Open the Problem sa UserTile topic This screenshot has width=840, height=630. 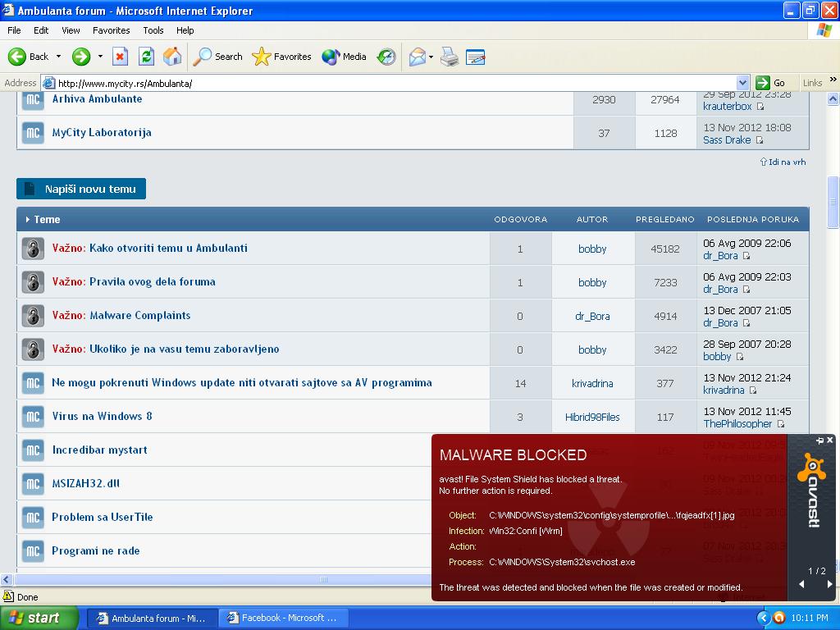[103, 517]
